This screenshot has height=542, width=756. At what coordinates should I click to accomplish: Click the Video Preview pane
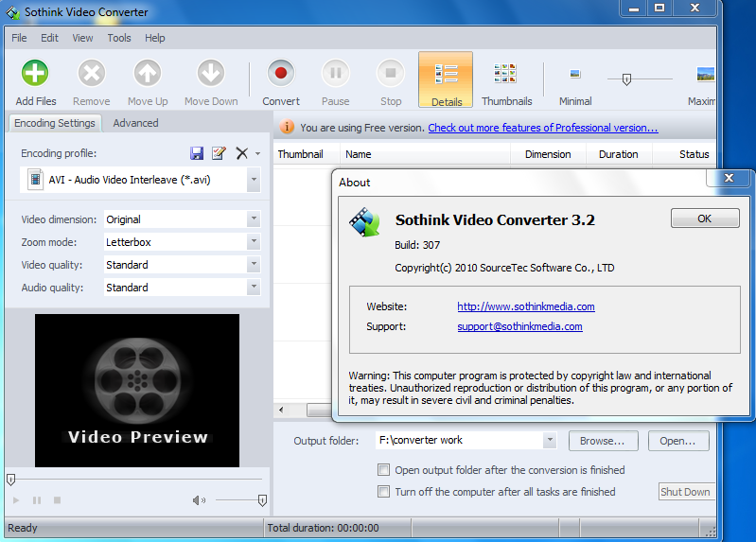click(137, 390)
